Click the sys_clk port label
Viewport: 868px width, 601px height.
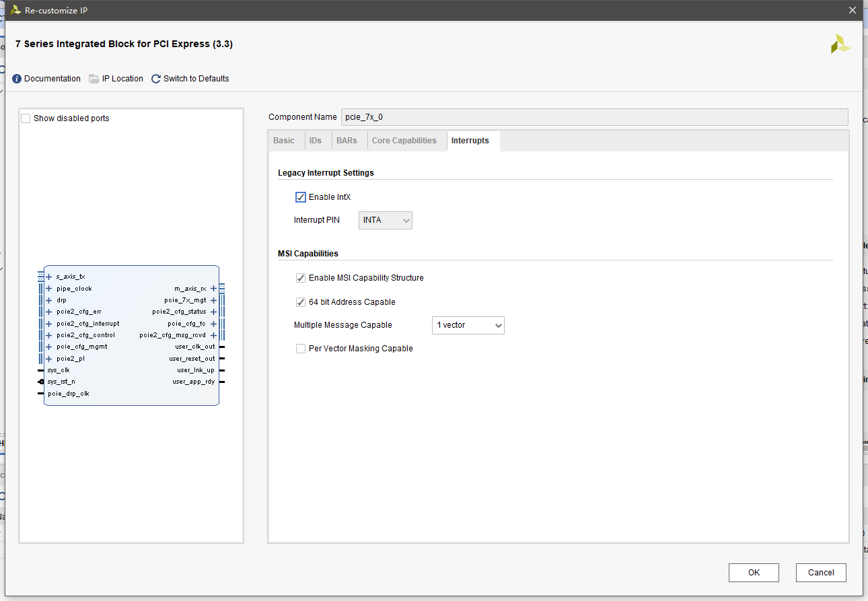(x=59, y=370)
